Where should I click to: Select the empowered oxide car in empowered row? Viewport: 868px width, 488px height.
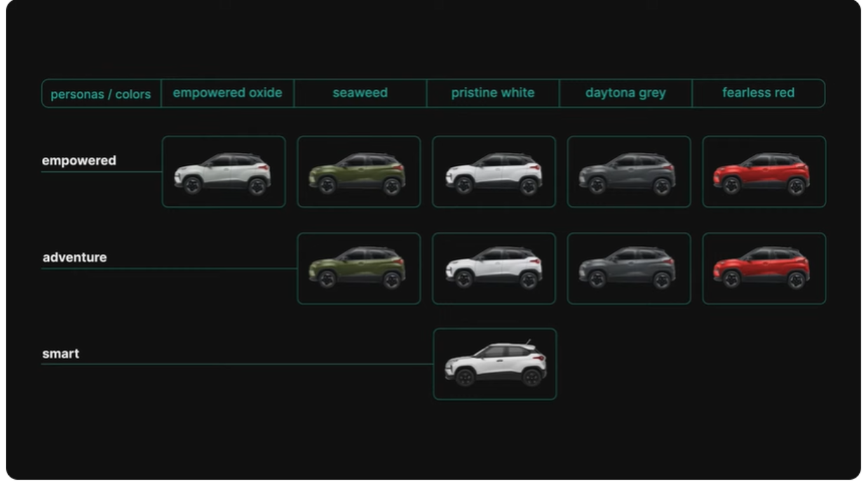coord(224,172)
